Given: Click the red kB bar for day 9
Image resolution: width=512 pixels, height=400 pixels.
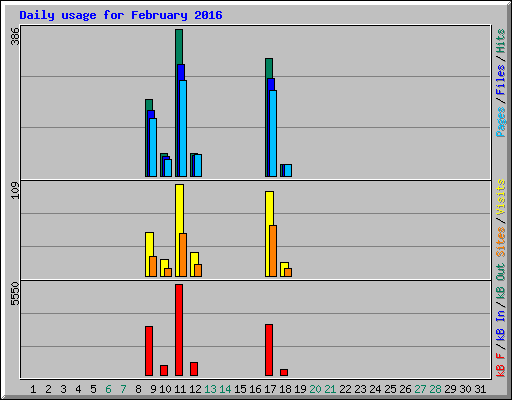Looking at the screenshot, I should click(x=149, y=351).
